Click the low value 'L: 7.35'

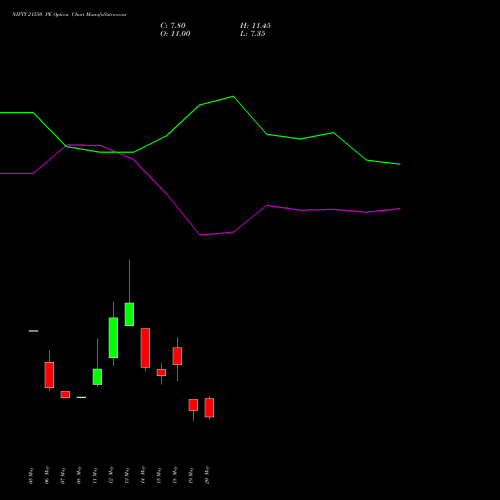point(253,34)
